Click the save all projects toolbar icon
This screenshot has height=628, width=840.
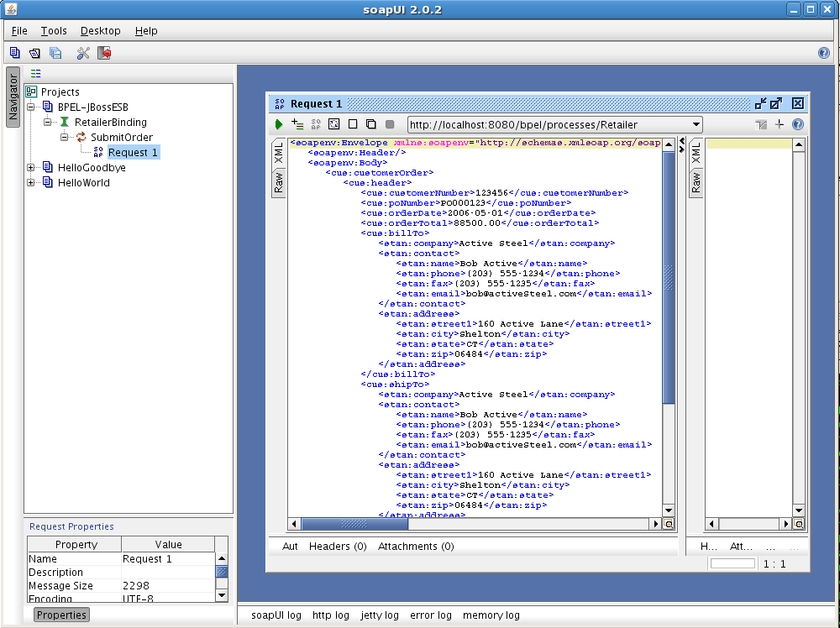(x=55, y=53)
